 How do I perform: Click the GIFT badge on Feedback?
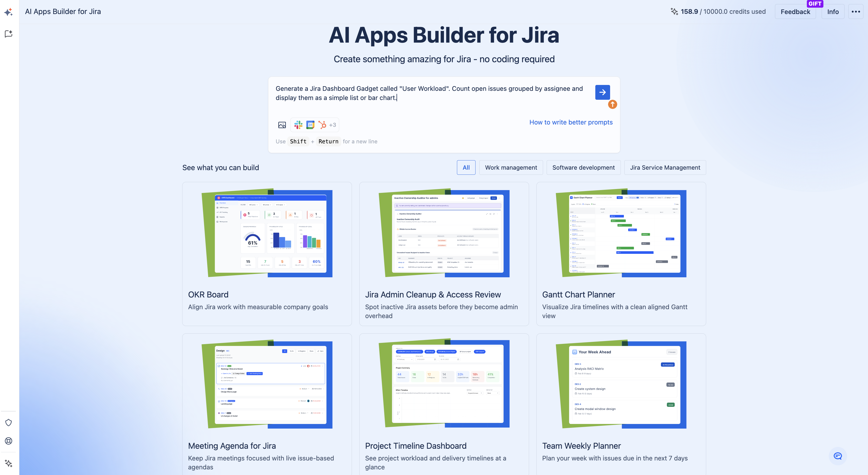click(815, 4)
